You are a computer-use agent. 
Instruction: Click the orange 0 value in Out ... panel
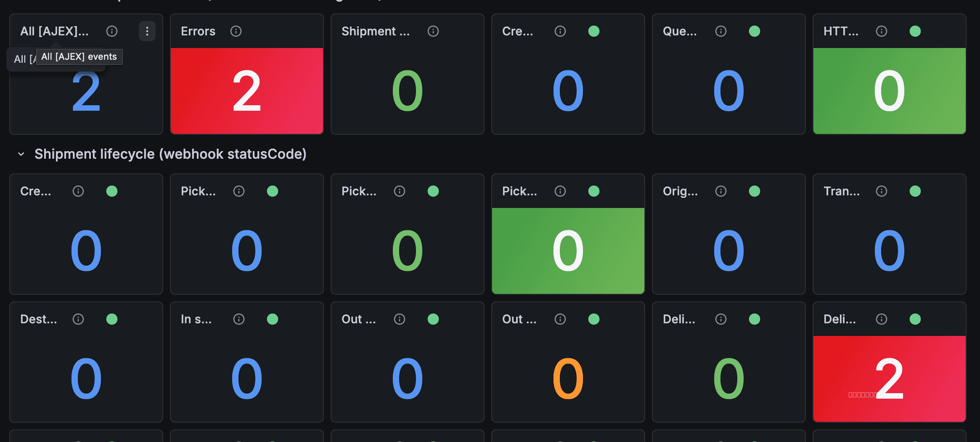click(x=568, y=379)
